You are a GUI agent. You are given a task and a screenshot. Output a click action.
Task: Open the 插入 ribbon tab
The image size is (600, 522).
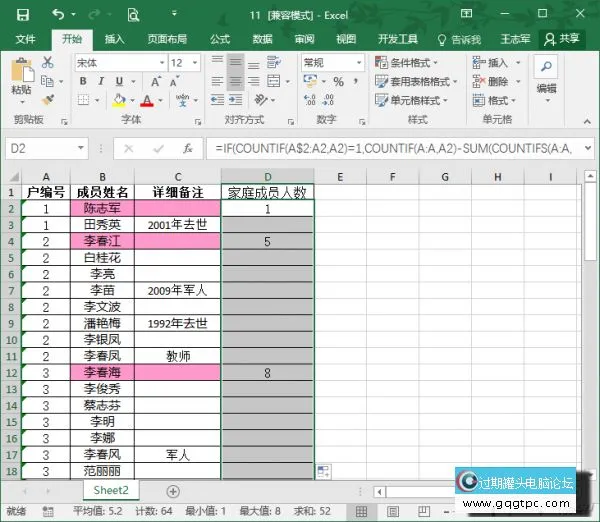click(x=114, y=39)
